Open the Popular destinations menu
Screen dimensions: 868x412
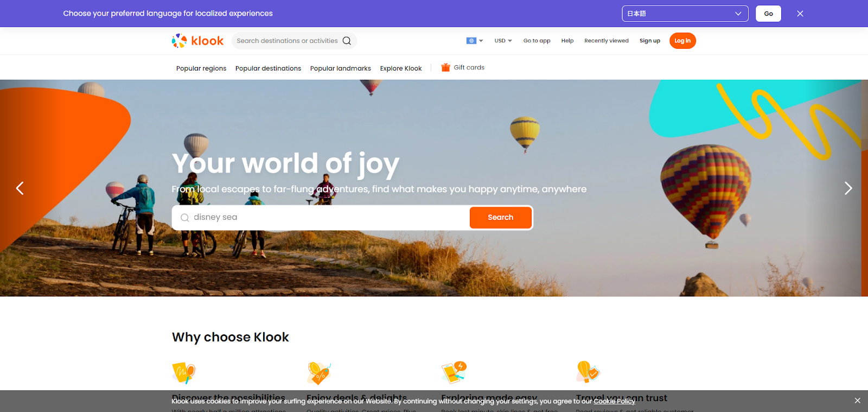[x=268, y=68]
